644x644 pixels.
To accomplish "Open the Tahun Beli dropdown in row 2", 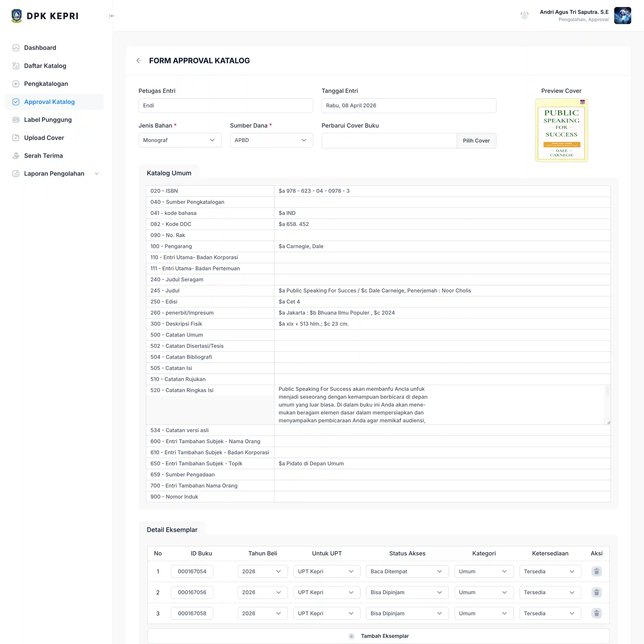I will coord(262,592).
